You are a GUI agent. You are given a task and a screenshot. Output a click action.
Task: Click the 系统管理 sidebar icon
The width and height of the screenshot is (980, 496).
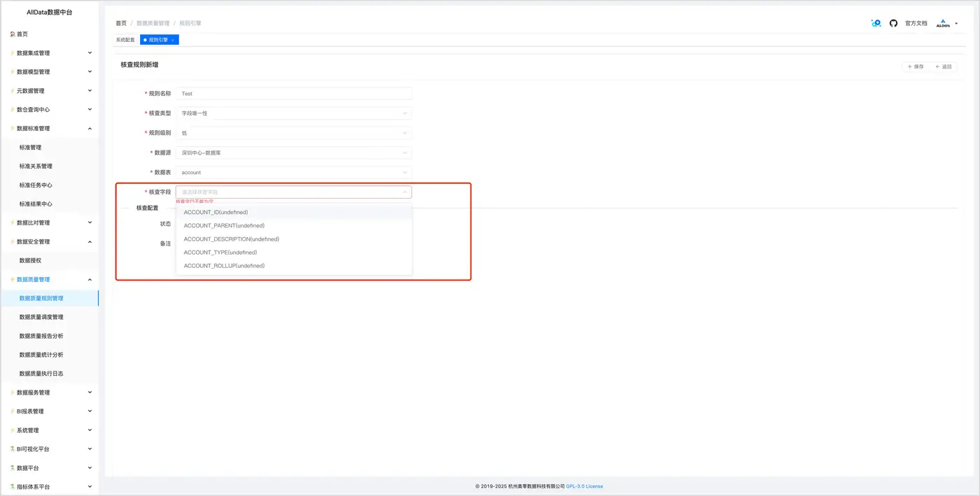(x=13, y=430)
